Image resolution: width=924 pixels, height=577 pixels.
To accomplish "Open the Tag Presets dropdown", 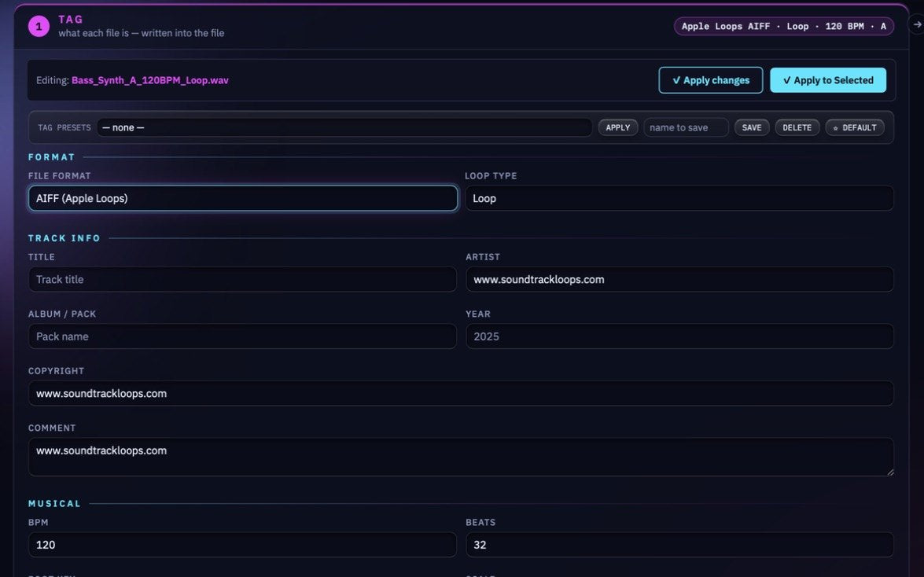I will click(344, 127).
